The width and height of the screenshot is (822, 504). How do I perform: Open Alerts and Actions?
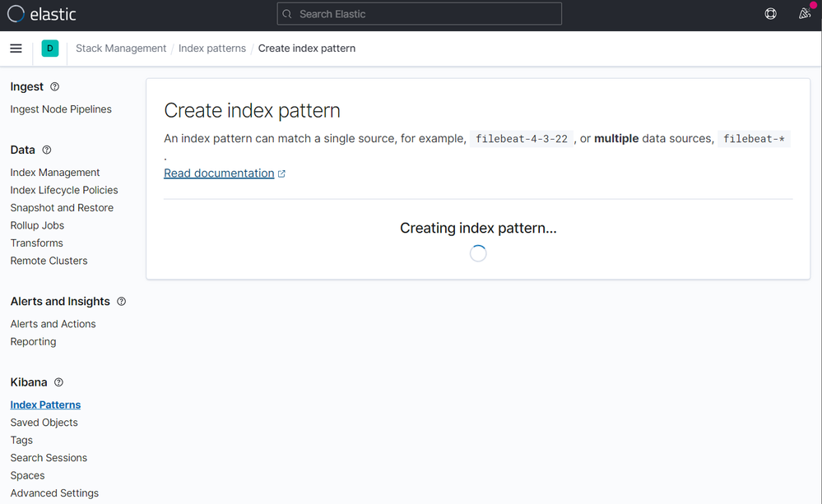point(53,324)
